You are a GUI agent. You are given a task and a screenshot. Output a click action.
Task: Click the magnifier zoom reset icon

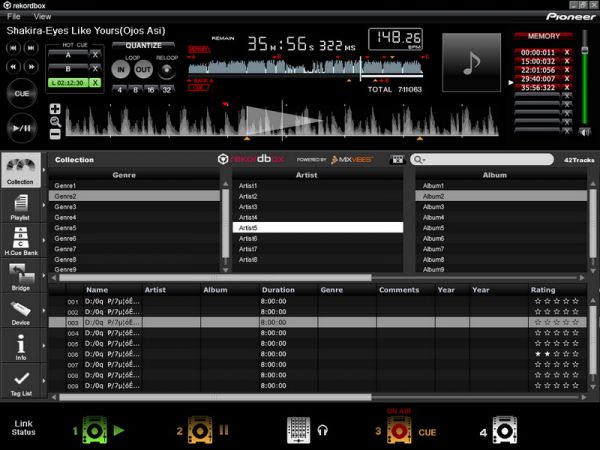pos(55,122)
